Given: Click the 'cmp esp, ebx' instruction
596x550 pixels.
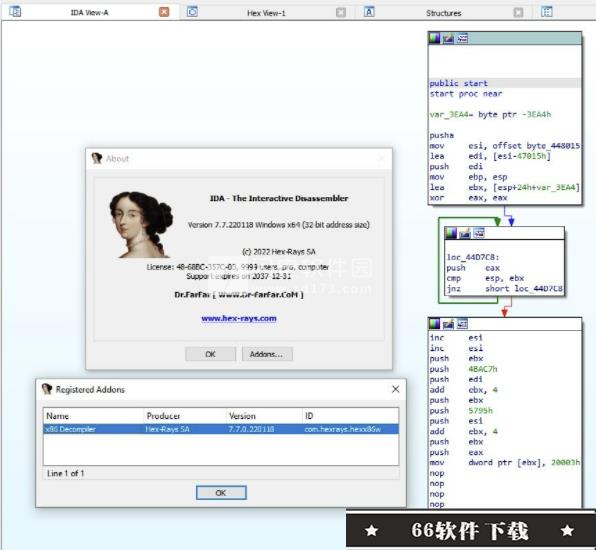Looking at the screenshot, I should tap(485, 278).
